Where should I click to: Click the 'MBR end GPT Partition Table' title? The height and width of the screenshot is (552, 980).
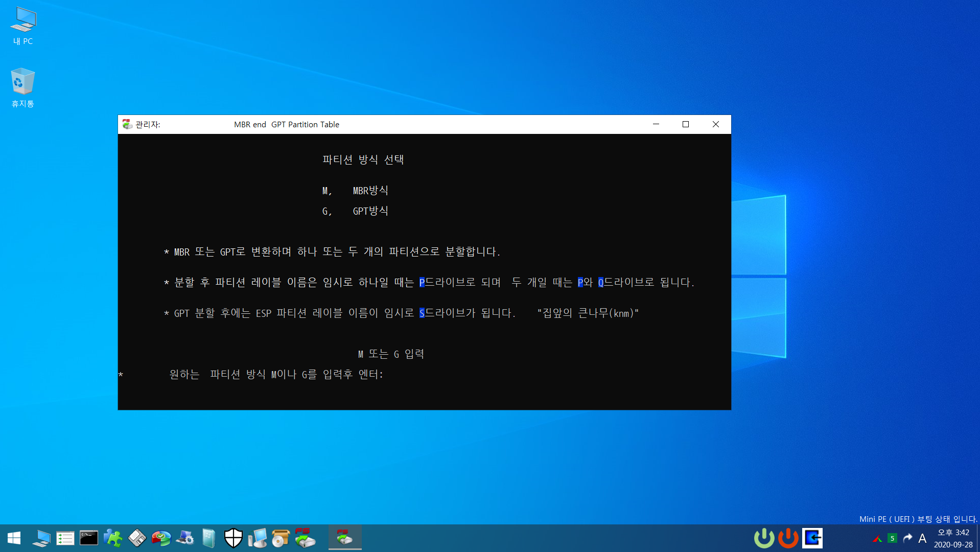[287, 124]
